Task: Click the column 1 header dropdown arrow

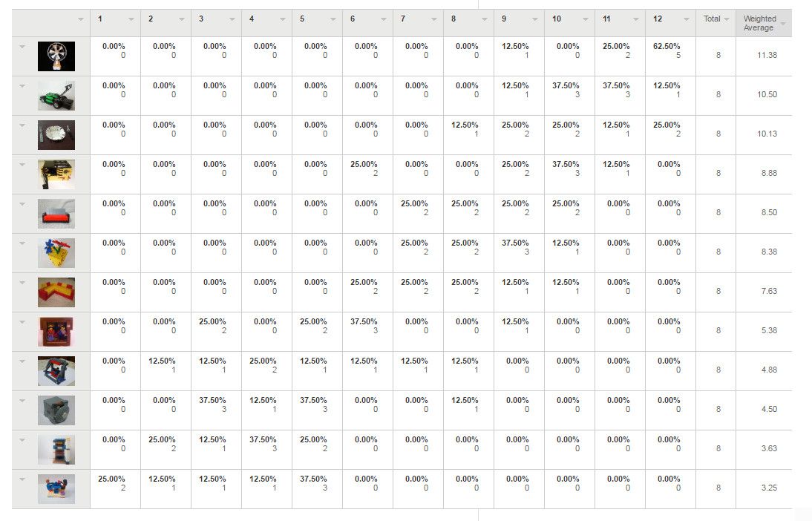Action: (131, 19)
